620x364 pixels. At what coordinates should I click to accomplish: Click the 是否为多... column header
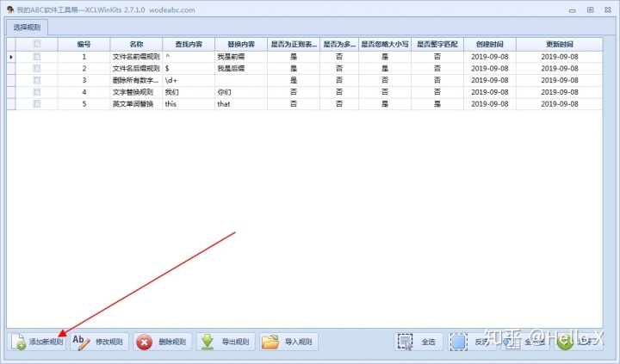point(339,44)
